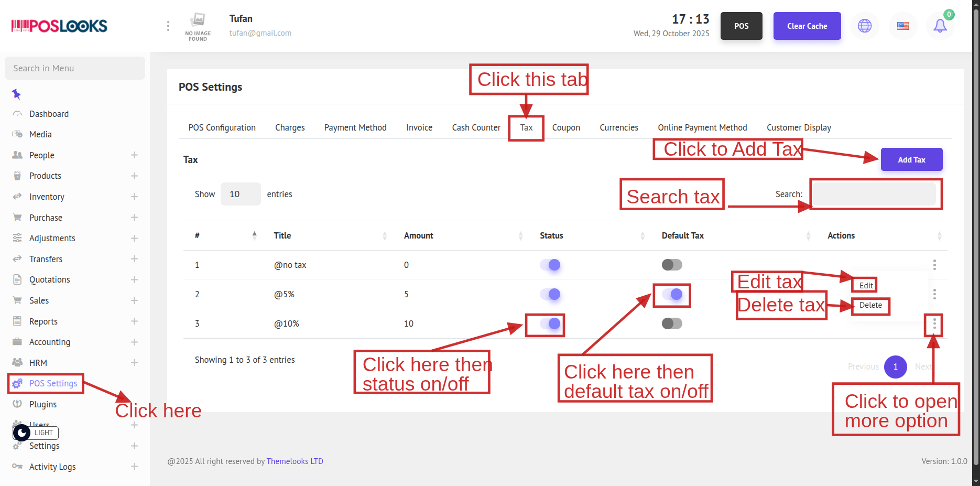Open more options for the @no tax row
Viewport: 980px width, 486px height.
tap(934, 265)
